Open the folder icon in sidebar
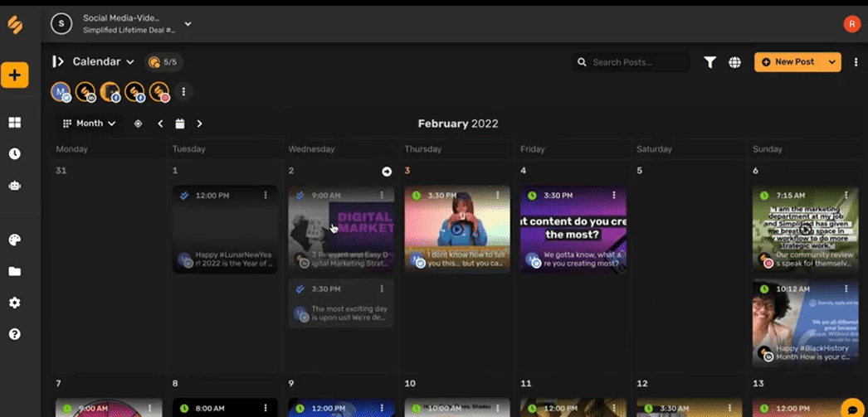 [14, 271]
